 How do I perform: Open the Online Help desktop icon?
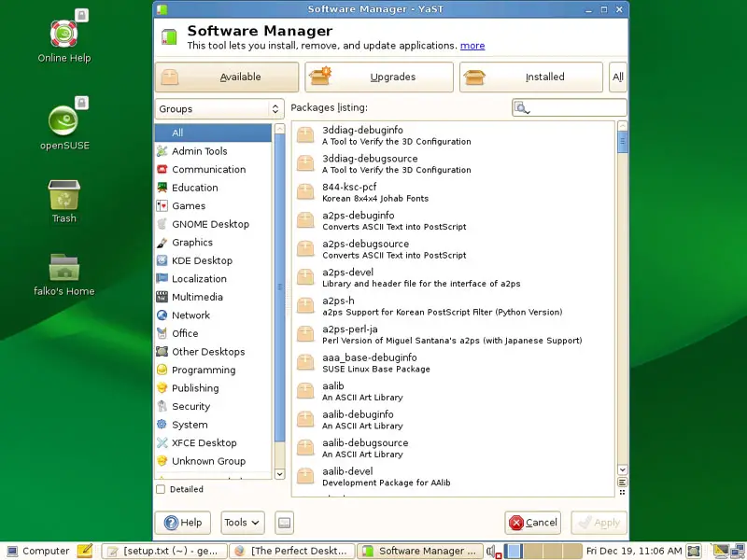click(64, 35)
